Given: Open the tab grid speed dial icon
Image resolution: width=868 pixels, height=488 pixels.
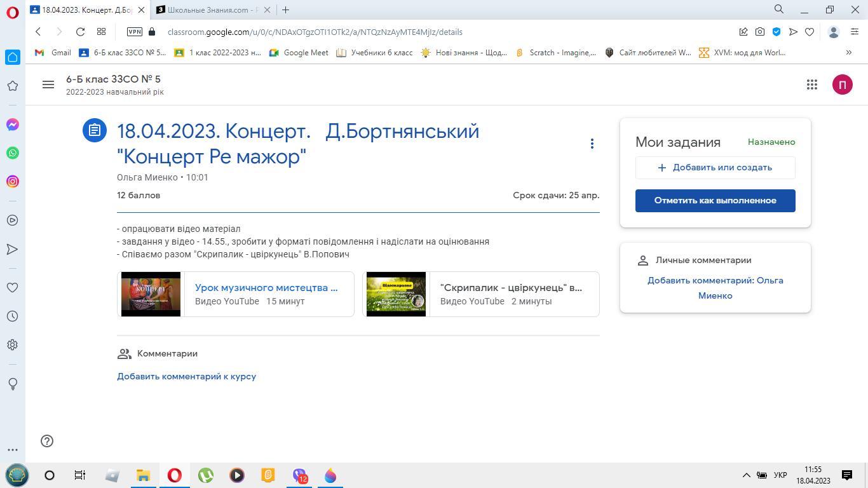Looking at the screenshot, I should (101, 32).
